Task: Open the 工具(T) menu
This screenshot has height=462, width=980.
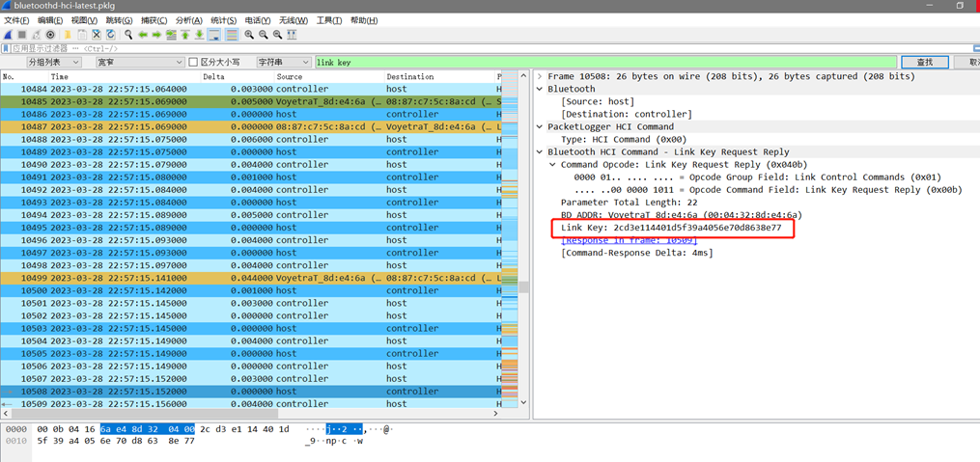Action: (329, 20)
